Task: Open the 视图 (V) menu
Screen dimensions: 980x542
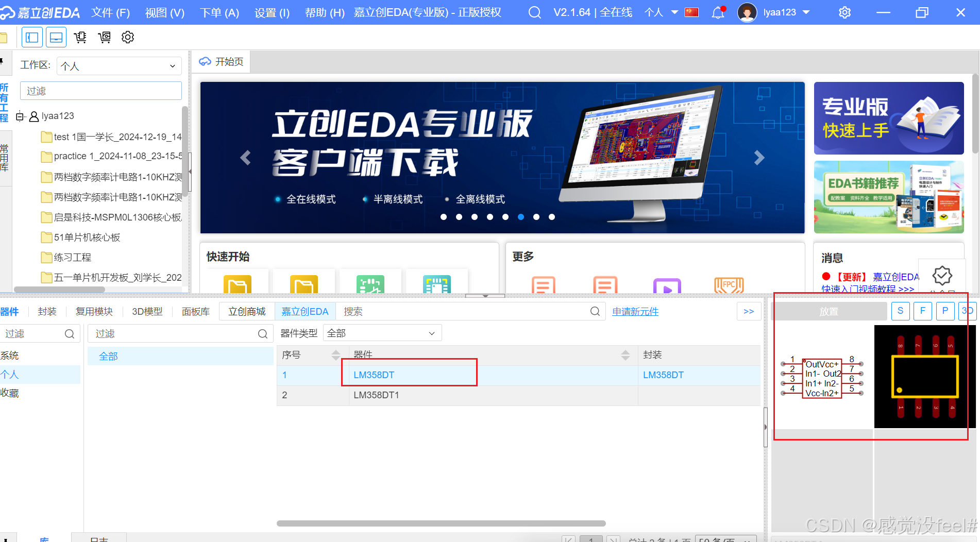Action: coord(165,12)
